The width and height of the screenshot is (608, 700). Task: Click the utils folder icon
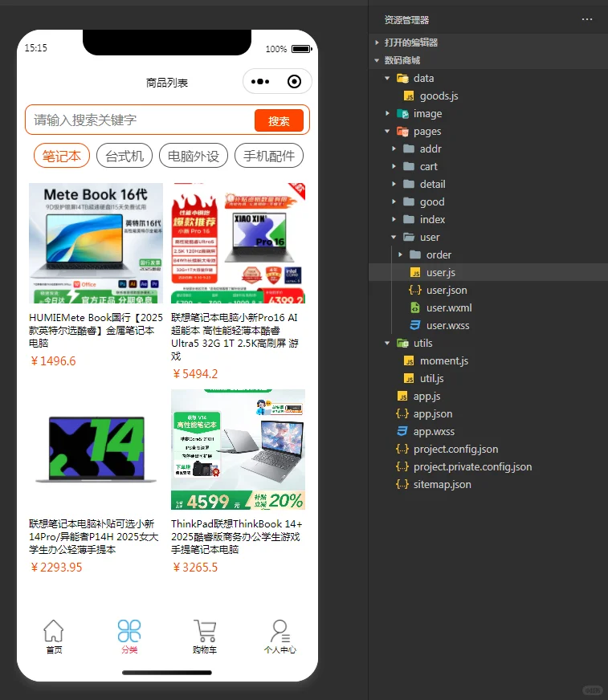click(x=402, y=343)
